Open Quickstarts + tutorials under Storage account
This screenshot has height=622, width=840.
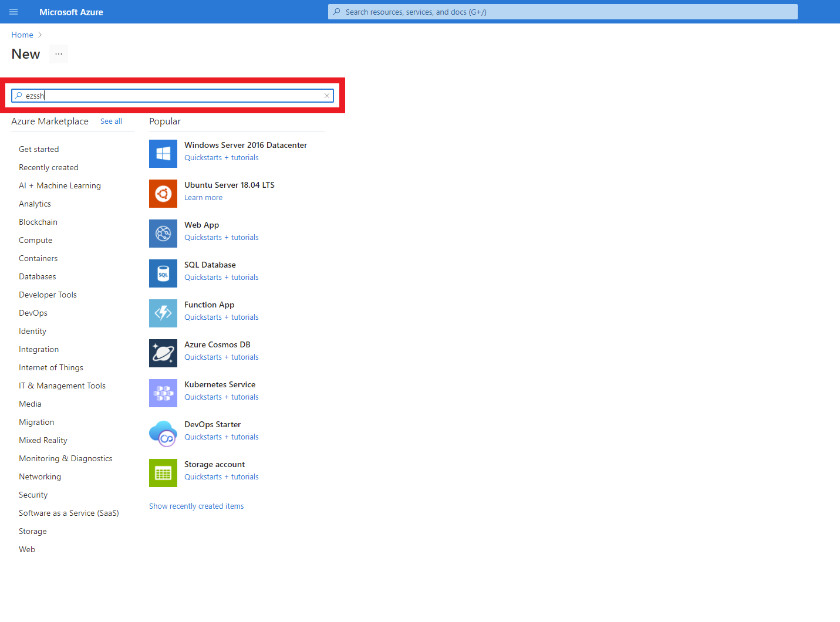pyautogui.click(x=221, y=477)
